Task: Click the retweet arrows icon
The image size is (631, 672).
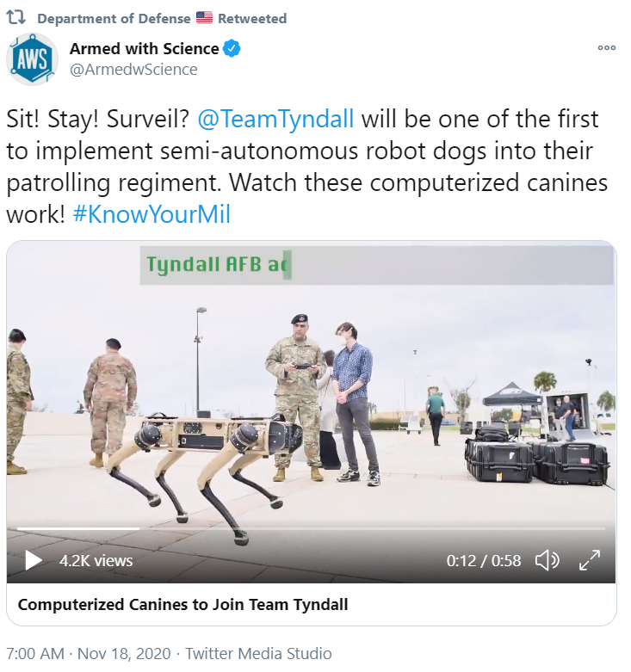Action: (15, 17)
